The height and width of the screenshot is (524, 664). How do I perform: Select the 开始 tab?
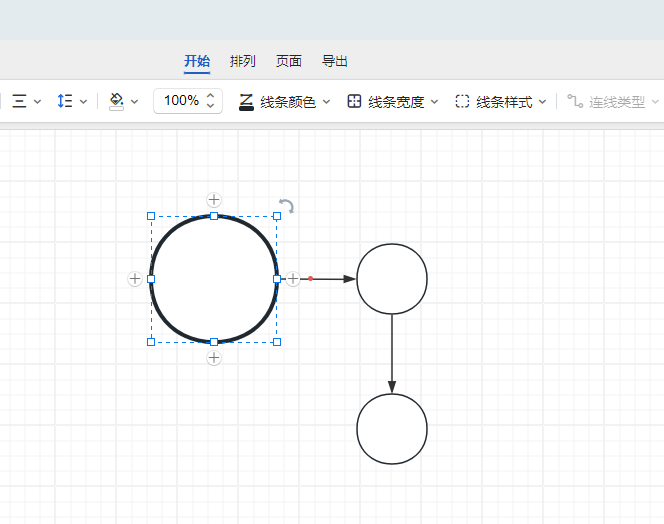coord(197,61)
